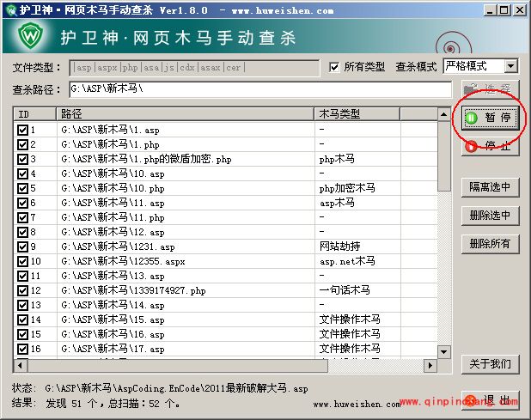Image resolution: width=531 pixels, height=420 pixels.
Task: Toggle checkbox for row 6 (11.asp)
Action: [x=22, y=203]
